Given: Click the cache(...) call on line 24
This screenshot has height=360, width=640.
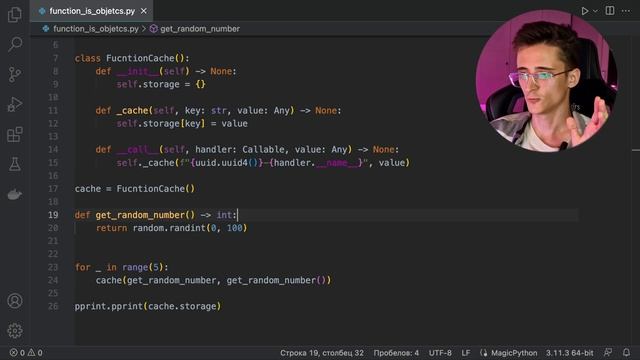Looking at the screenshot, I should 213,280.
